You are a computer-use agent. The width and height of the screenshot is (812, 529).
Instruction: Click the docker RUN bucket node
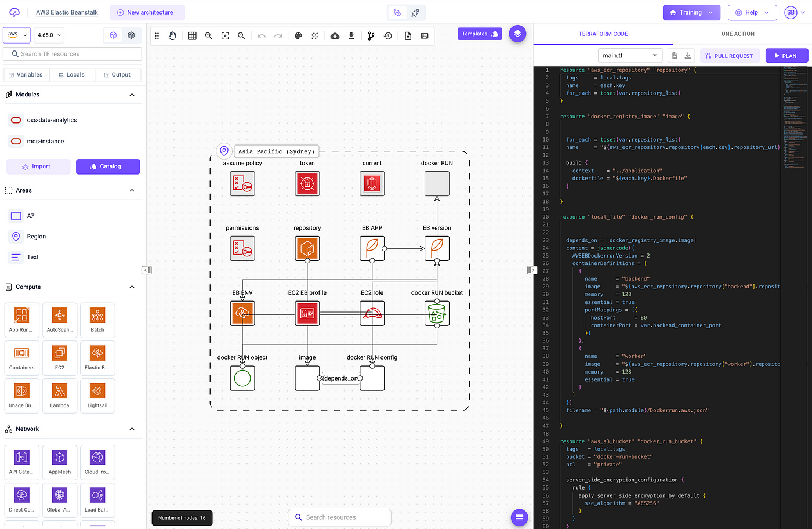437,313
